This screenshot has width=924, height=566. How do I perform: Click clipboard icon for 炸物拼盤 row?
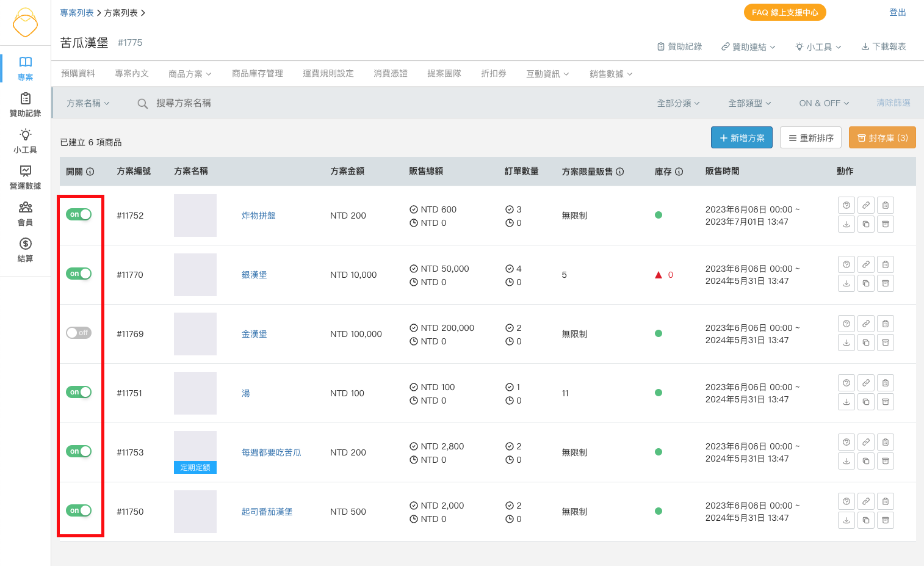(x=886, y=205)
